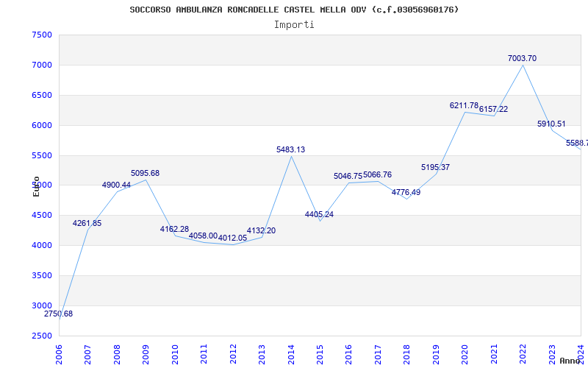Click the 2012 year axis label
Image resolution: width=588 pixels, height=368 pixels.
point(233,355)
